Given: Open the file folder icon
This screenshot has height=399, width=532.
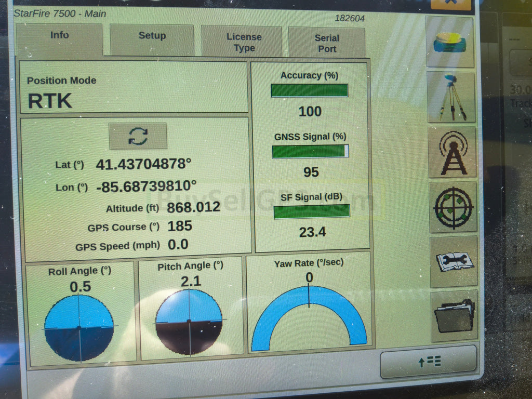Looking at the screenshot, I should [x=455, y=316].
